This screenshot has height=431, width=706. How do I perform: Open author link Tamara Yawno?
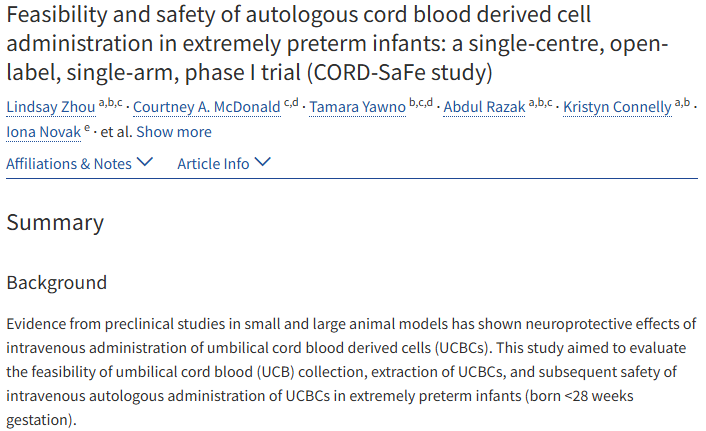point(358,107)
